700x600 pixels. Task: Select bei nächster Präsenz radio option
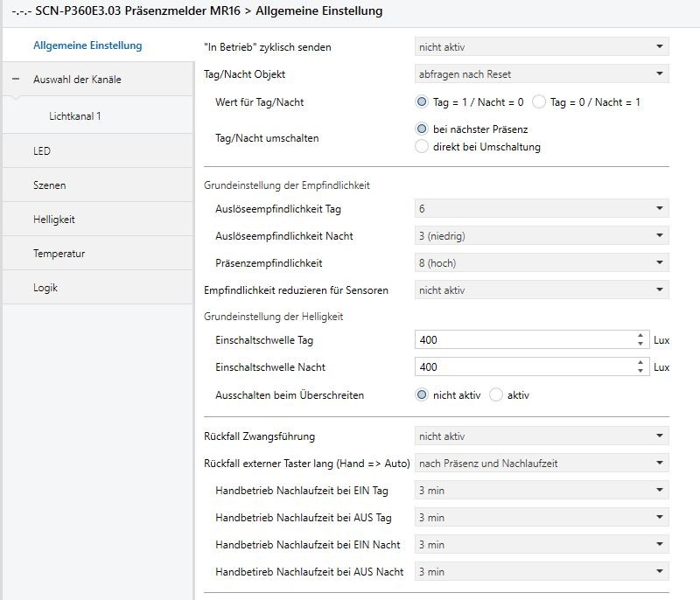[422, 129]
